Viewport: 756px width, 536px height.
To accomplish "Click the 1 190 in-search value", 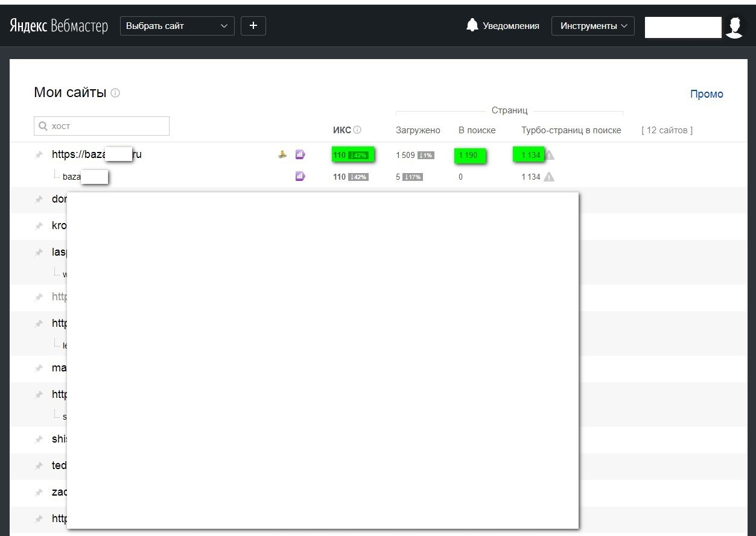I will click(468, 155).
